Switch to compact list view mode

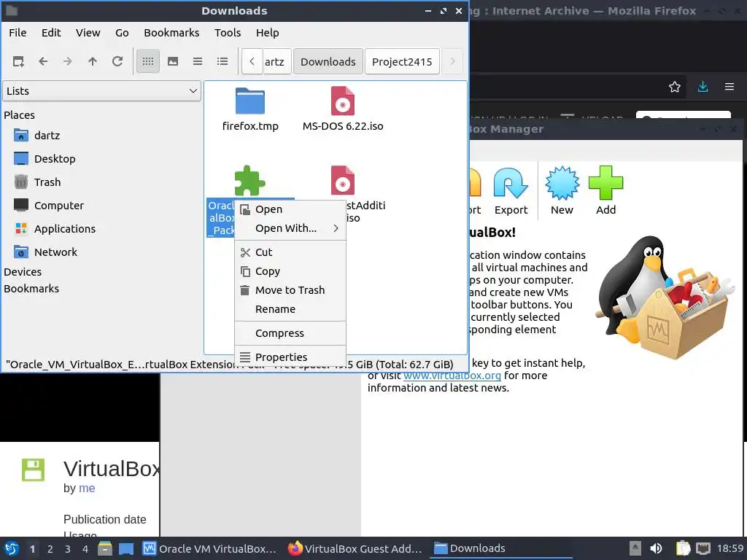tap(198, 61)
